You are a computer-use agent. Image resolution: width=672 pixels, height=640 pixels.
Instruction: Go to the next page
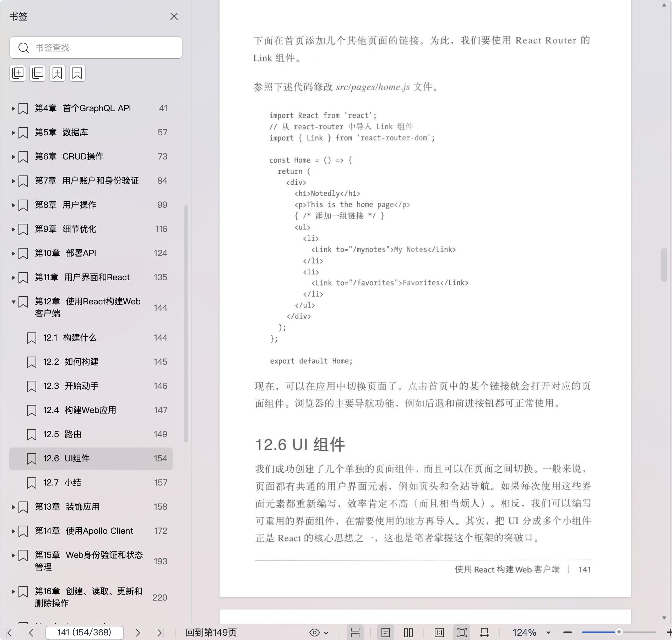[x=138, y=633]
